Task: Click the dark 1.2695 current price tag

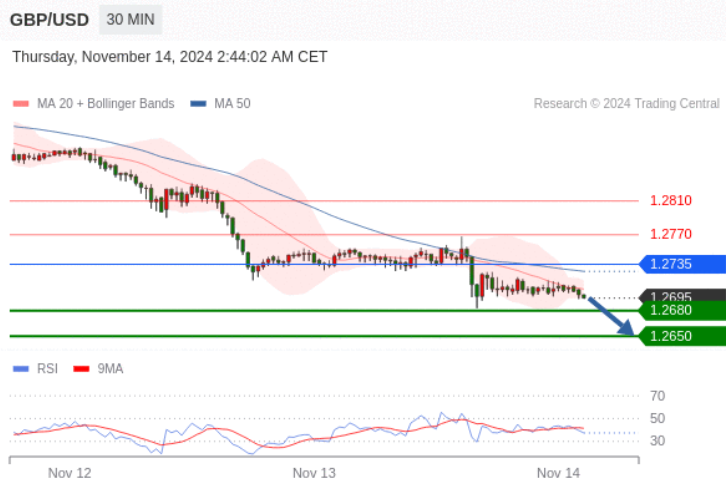Action: coord(682,295)
